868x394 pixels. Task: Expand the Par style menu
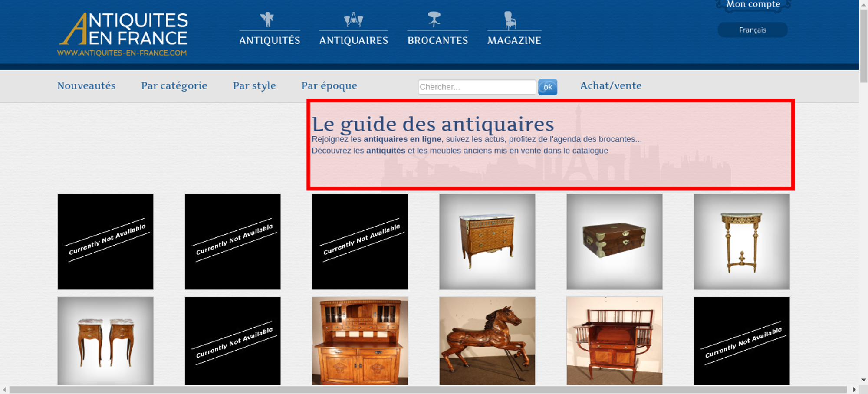tap(254, 86)
